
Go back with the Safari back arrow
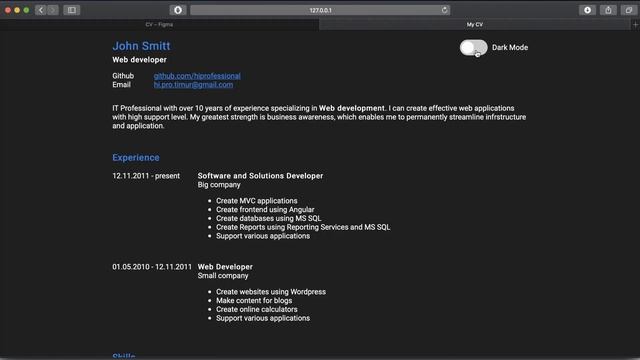tap(40, 10)
